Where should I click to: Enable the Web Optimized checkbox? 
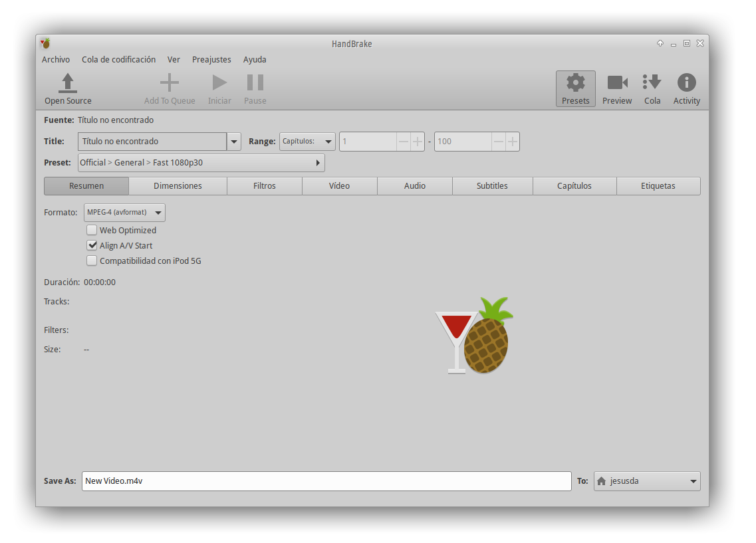point(92,231)
